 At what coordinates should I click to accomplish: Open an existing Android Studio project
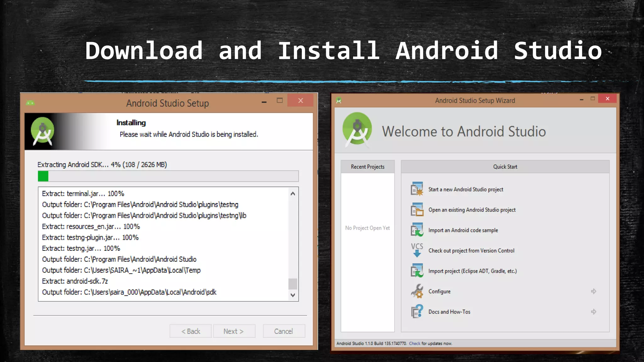[472, 210]
